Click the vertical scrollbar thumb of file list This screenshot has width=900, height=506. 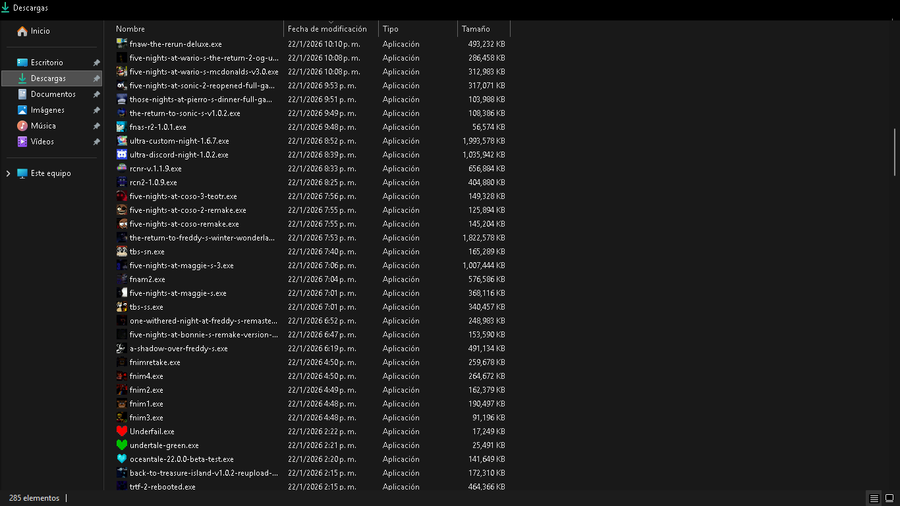(x=894, y=152)
